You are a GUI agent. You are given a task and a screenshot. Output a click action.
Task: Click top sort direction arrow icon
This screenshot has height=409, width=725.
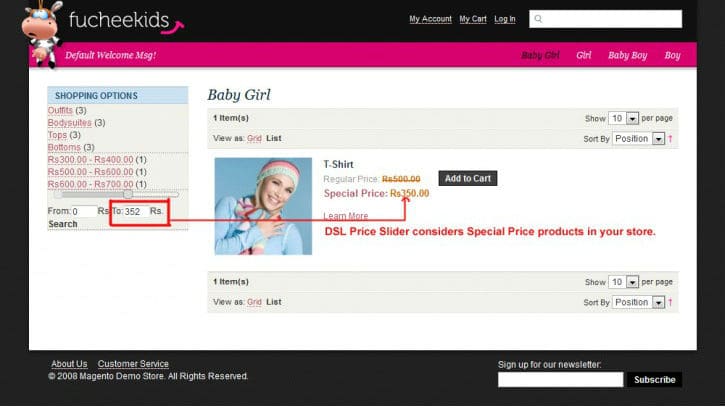670,139
